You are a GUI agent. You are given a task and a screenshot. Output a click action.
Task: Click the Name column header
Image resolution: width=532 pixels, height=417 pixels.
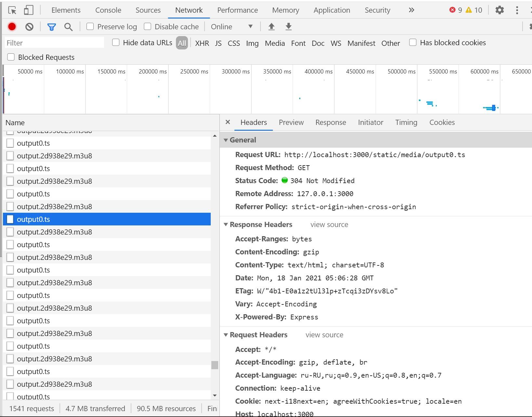click(111, 123)
